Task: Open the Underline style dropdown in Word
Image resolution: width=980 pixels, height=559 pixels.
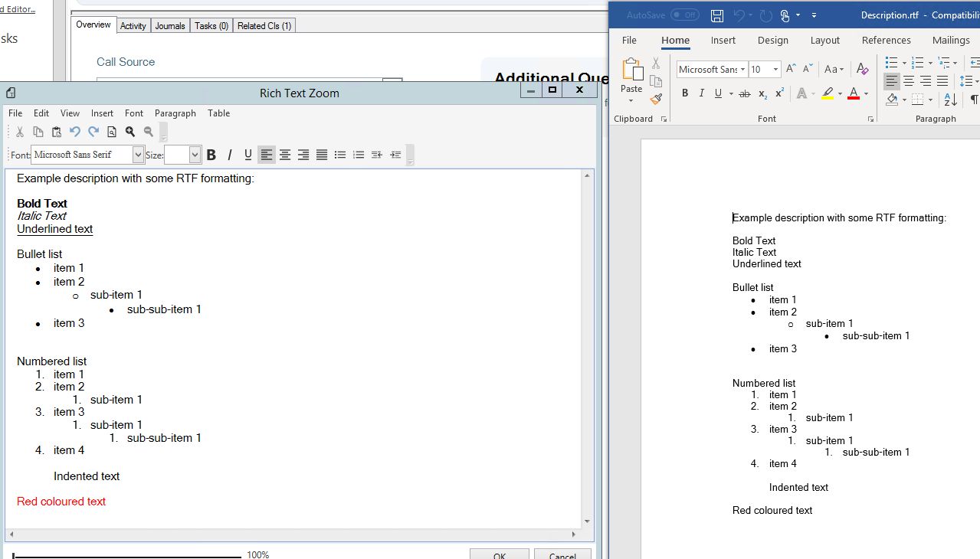Action: point(731,93)
